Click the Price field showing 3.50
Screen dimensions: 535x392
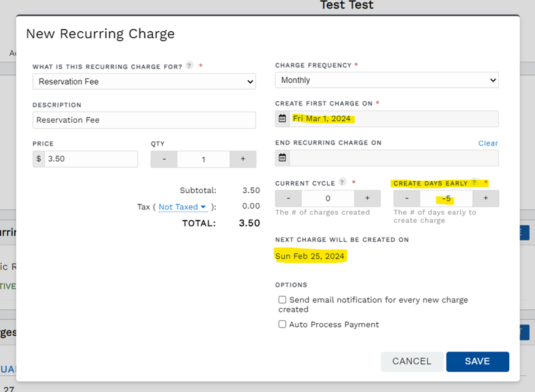[x=91, y=159]
